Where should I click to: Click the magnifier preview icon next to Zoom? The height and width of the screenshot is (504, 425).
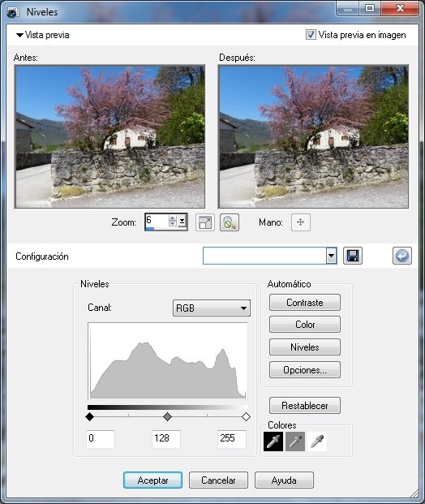point(230,222)
